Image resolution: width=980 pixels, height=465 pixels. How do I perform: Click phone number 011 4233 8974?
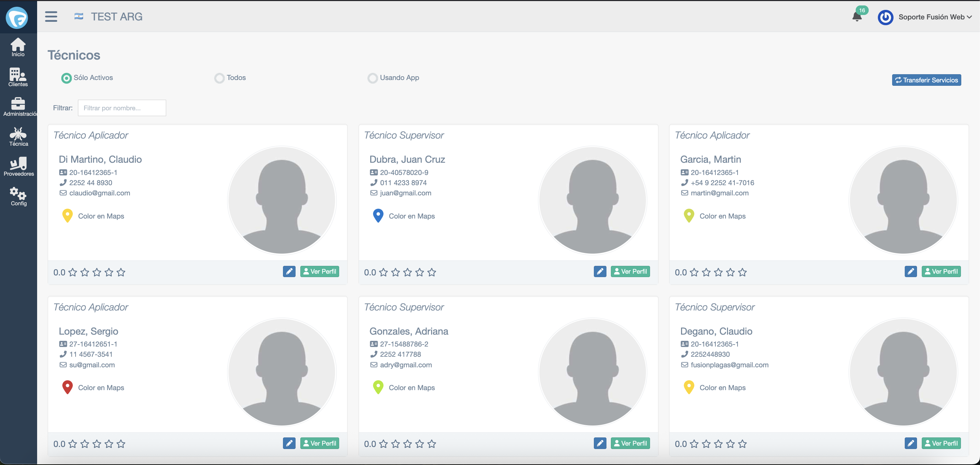point(403,182)
